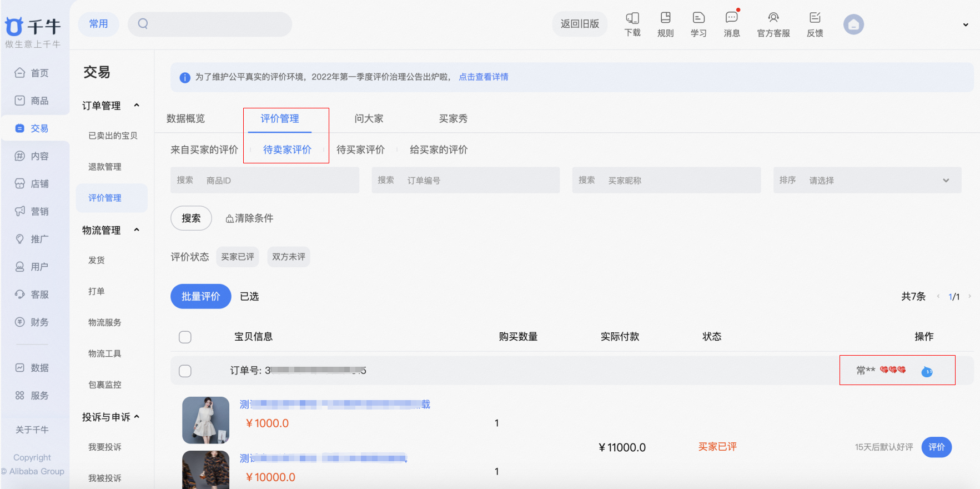Open the 规则 rules icon
980x489 pixels.
(665, 24)
